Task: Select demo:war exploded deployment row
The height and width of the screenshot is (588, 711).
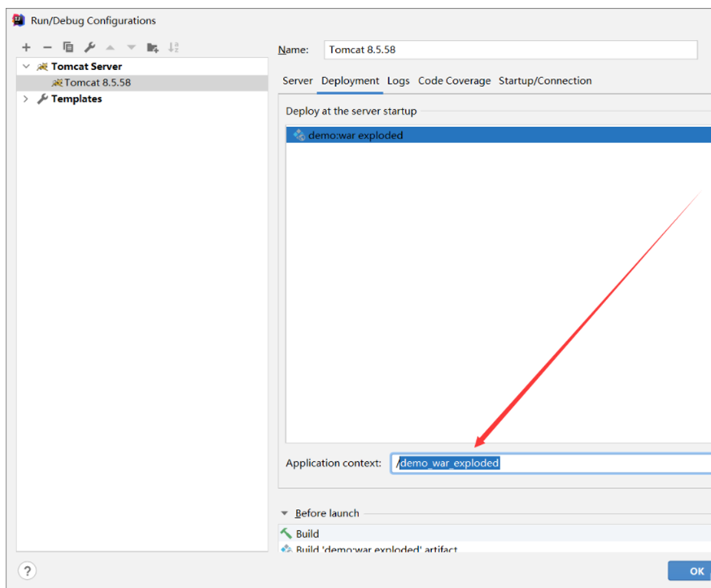Action: click(499, 135)
